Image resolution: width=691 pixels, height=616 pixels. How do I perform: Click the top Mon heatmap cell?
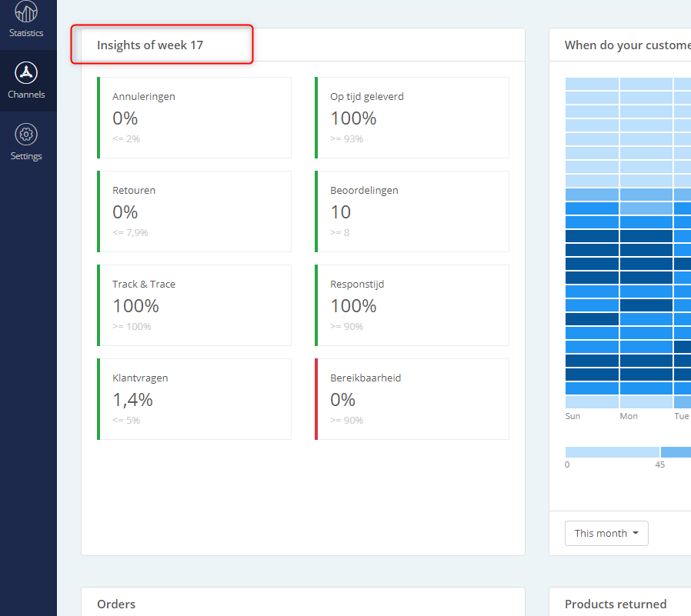[646, 84]
